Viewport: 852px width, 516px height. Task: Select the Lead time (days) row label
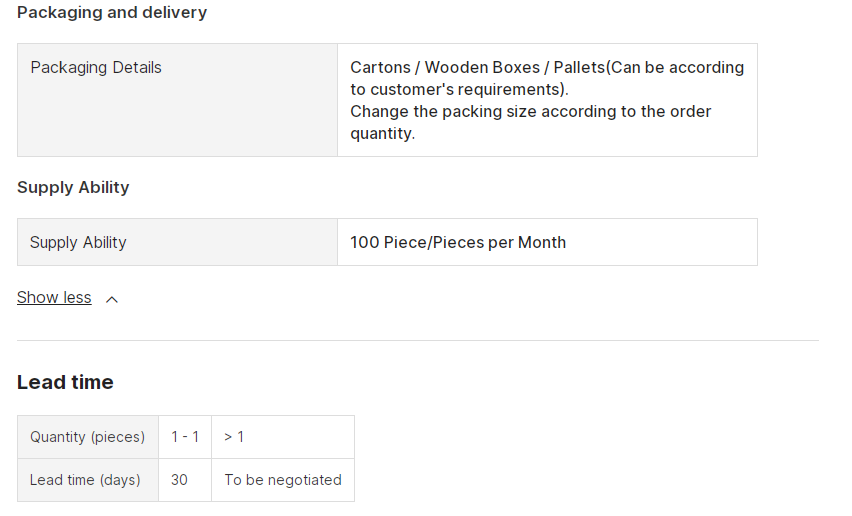pos(88,480)
